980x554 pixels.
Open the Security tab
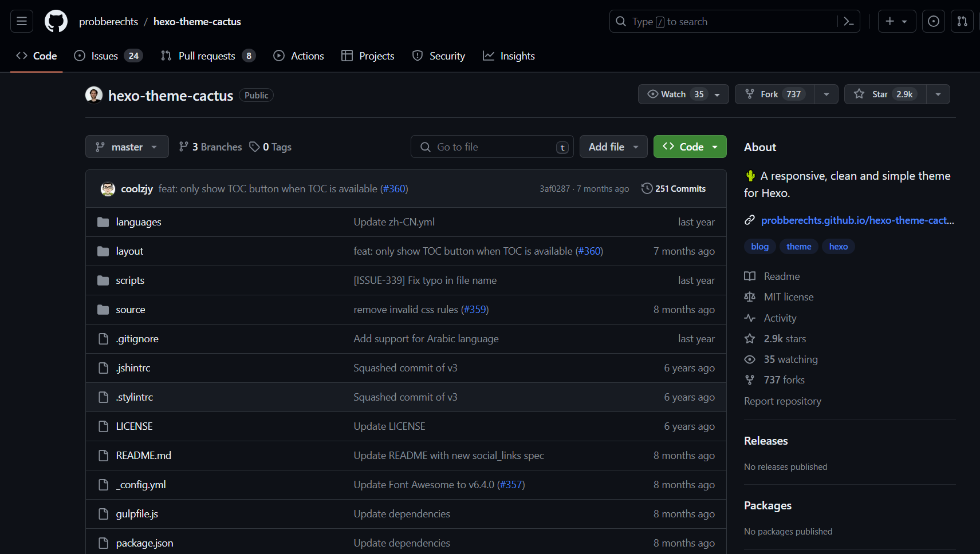[439, 56]
